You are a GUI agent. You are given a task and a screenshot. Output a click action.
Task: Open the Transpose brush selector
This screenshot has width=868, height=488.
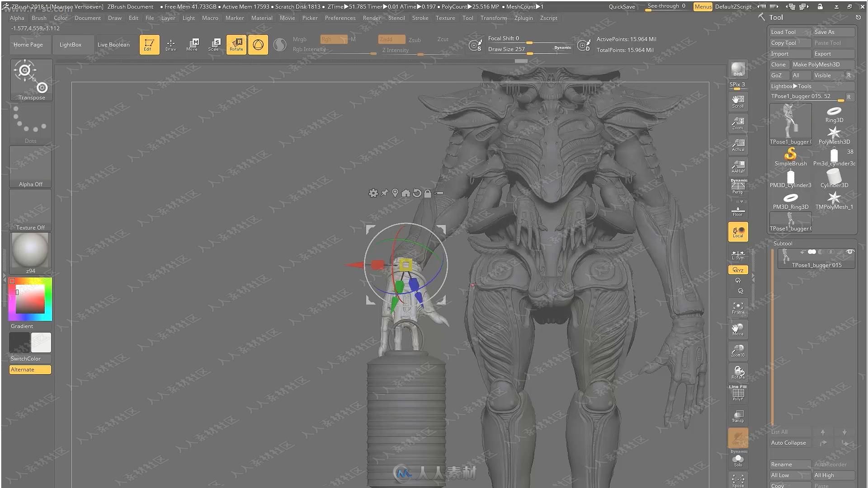[x=31, y=80]
